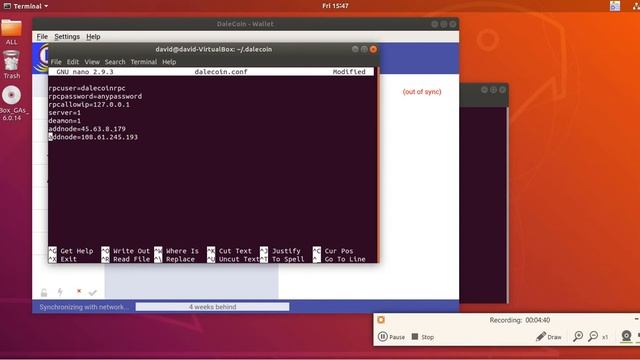Click the dalecoin.conf filename in nano header
The image size is (640, 360).
[221, 72]
